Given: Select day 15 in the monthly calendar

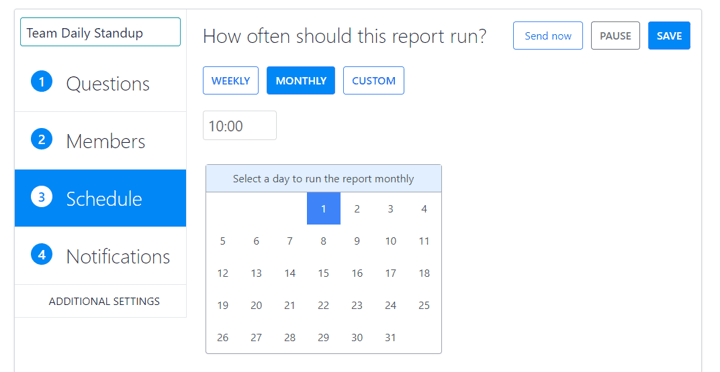Looking at the screenshot, I should (323, 273).
